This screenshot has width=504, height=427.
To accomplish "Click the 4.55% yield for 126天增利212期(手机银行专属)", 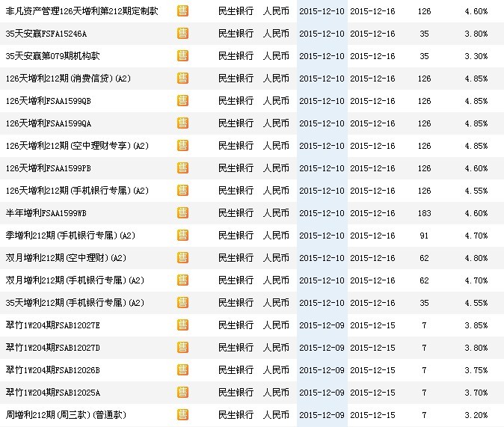I will (x=476, y=191).
